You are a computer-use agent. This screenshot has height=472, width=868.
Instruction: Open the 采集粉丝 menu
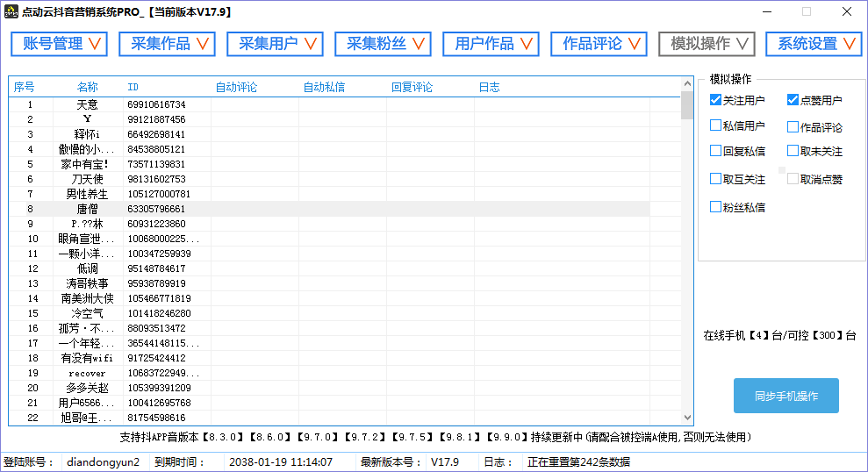click(x=383, y=44)
